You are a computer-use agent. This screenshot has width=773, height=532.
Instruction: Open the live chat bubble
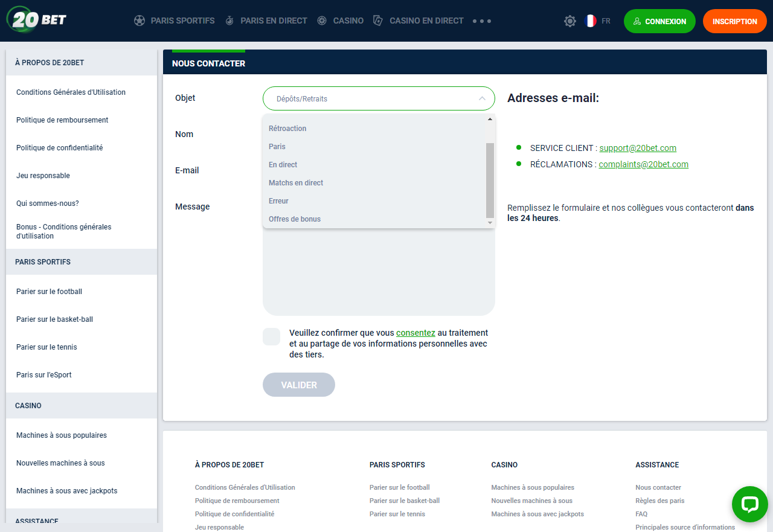click(x=749, y=504)
